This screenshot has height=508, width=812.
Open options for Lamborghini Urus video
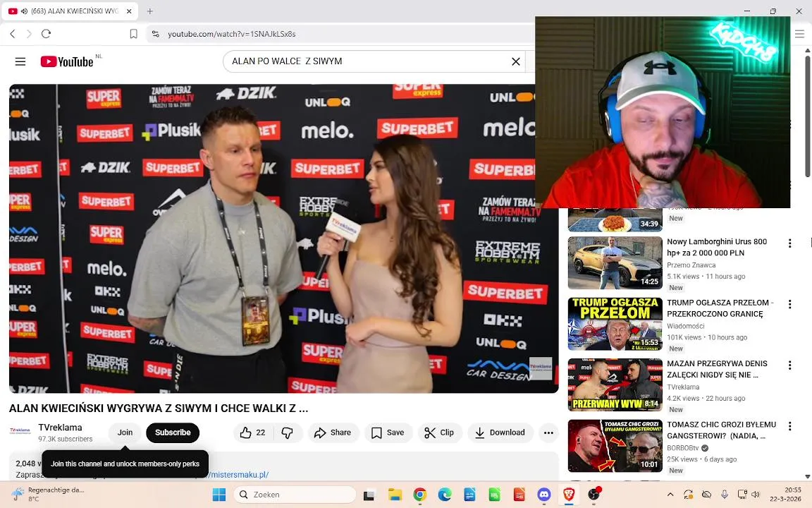789,243
